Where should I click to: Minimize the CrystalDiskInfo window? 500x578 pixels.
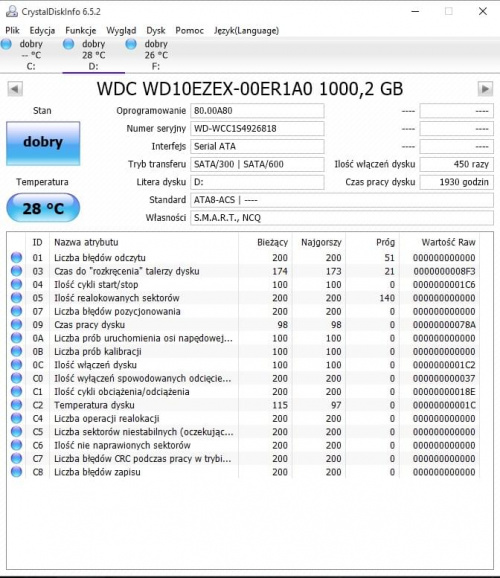pos(415,11)
